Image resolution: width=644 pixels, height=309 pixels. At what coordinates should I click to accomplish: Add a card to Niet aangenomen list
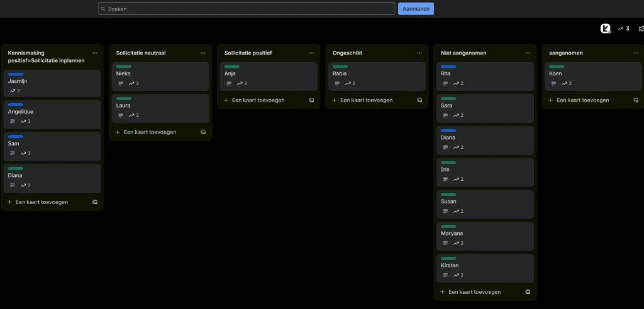470,292
